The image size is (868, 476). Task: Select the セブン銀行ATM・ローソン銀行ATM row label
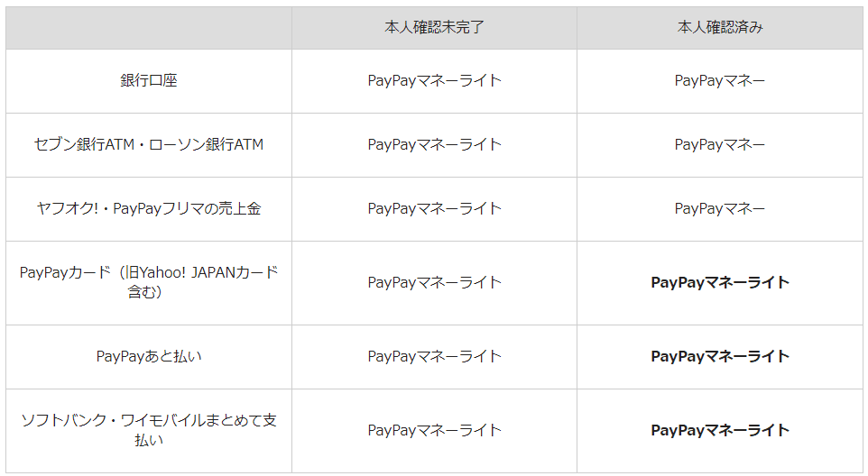coord(149,144)
